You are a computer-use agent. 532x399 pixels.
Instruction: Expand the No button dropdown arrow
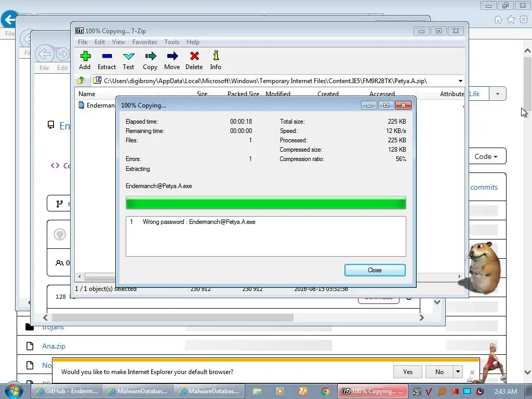[458, 372]
